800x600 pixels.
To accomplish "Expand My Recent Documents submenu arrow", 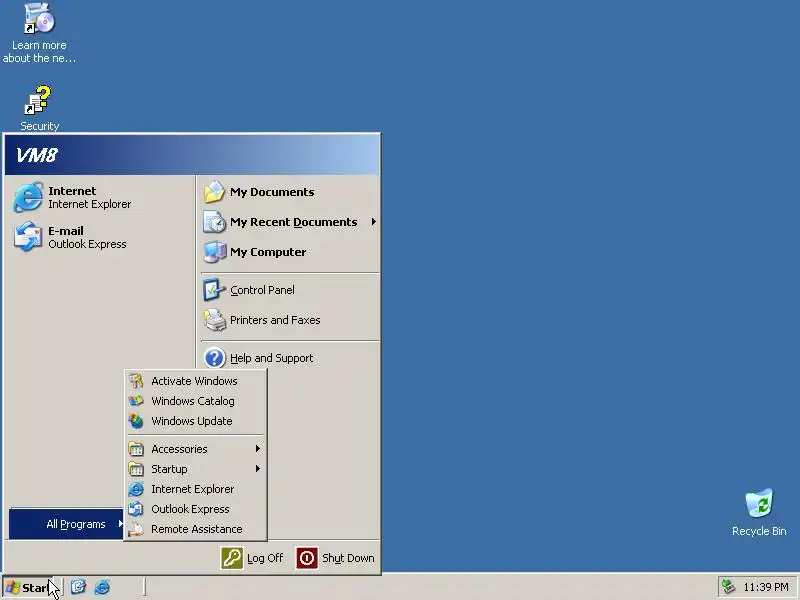I will pyautogui.click(x=374, y=221).
